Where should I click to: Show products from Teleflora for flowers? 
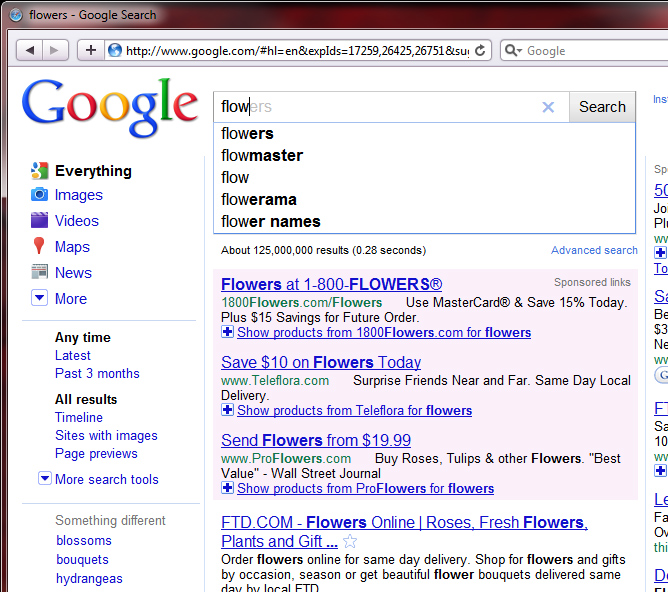tap(354, 410)
